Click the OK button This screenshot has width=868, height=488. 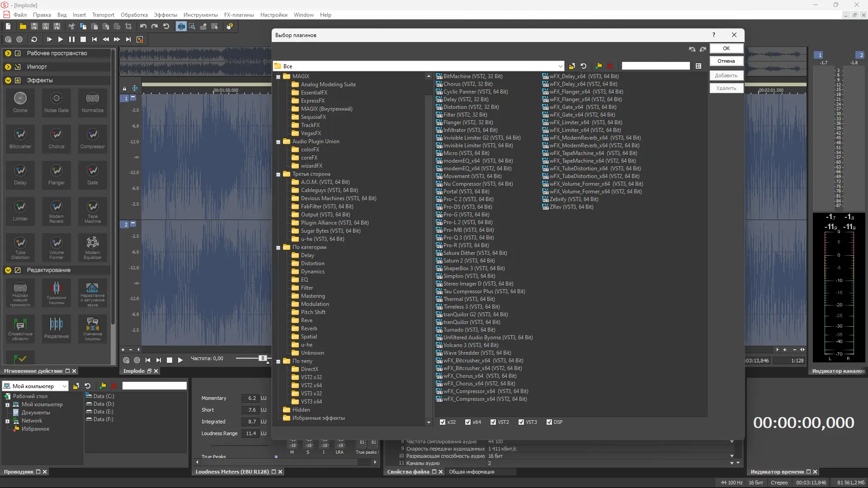[x=726, y=48]
